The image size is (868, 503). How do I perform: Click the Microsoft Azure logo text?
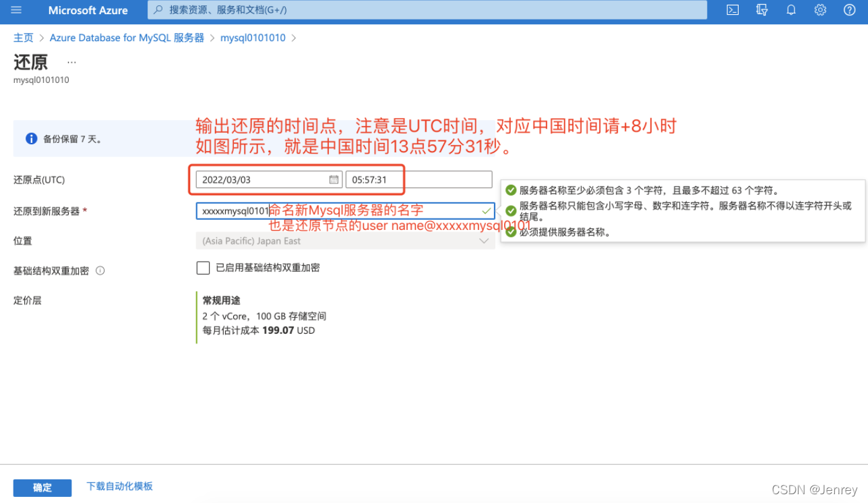(88, 10)
